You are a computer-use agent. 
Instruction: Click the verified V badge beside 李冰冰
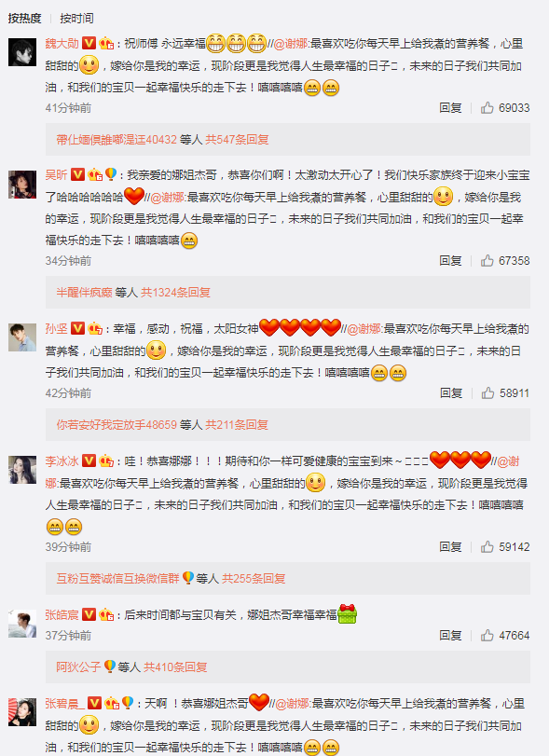(89, 460)
